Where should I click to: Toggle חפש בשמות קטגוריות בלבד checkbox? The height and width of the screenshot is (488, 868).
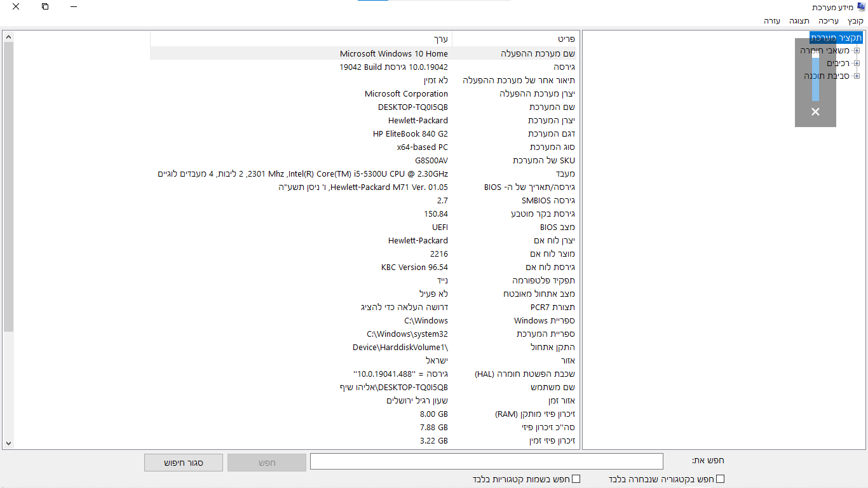(576, 479)
